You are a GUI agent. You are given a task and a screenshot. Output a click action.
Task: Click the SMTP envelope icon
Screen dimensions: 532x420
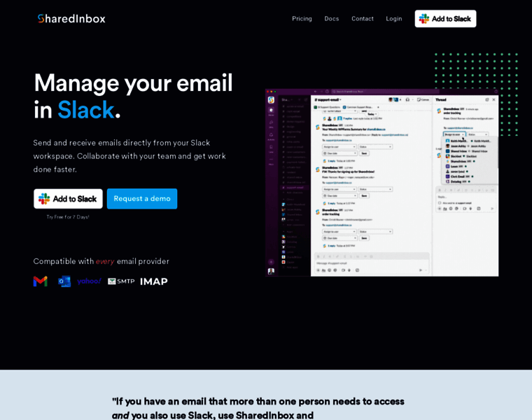coord(112,281)
